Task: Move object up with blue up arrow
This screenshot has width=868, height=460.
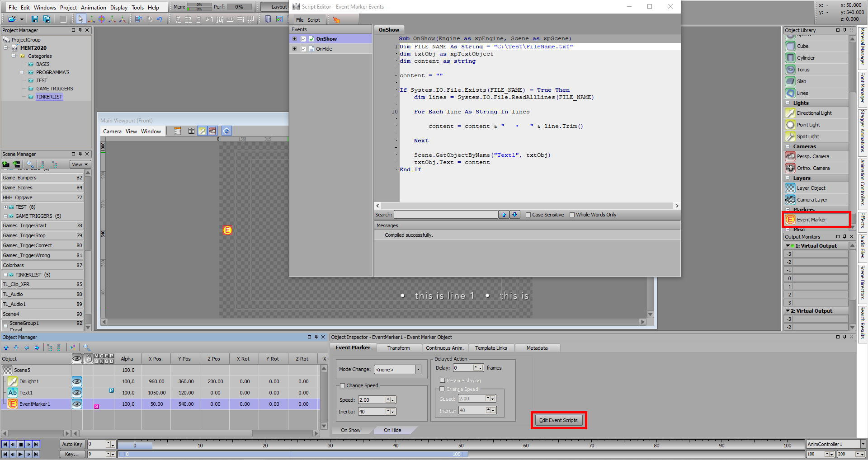Action: point(6,347)
